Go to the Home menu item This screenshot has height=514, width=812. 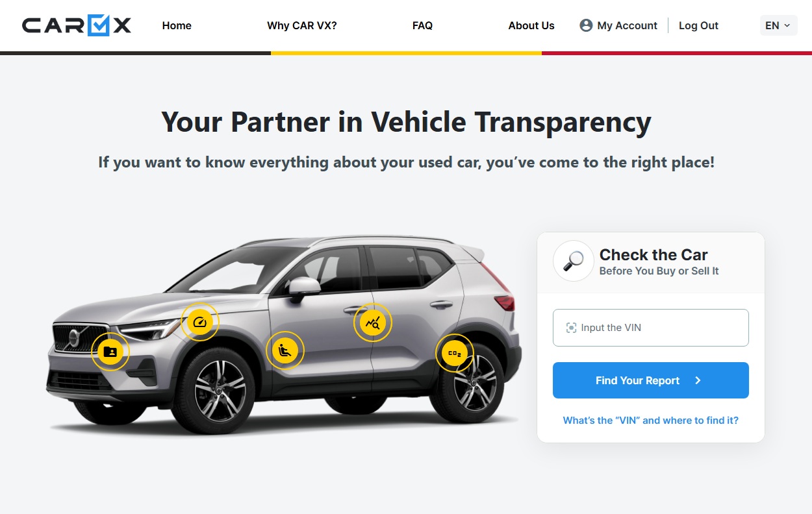pos(177,25)
